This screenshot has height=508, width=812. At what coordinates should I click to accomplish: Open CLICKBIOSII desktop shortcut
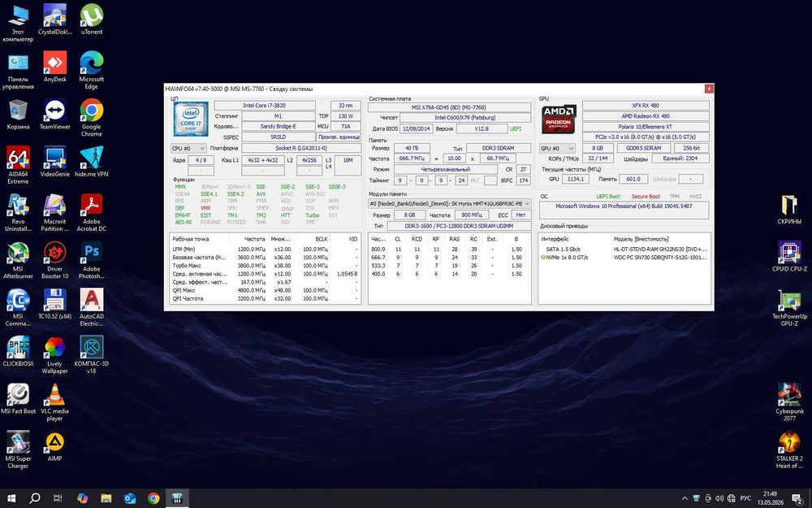(18, 351)
